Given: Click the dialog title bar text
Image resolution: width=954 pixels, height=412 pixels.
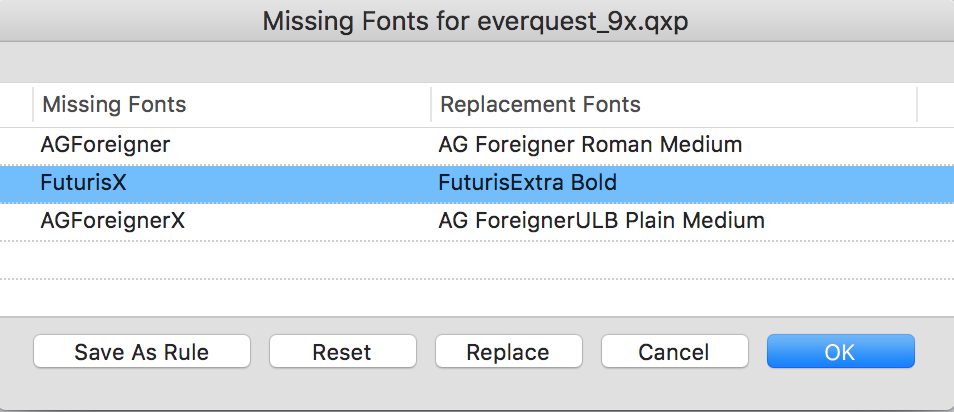Looking at the screenshot, I should [476, 21].
